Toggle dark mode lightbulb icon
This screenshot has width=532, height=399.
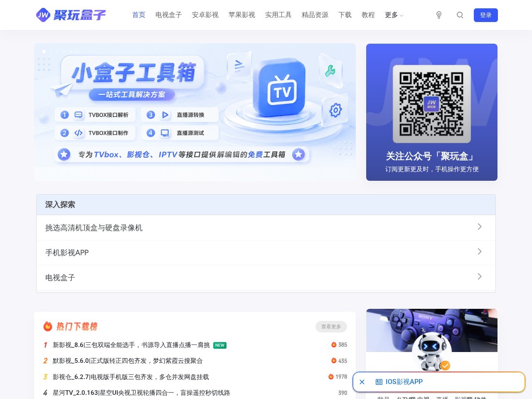pos(439,15)
